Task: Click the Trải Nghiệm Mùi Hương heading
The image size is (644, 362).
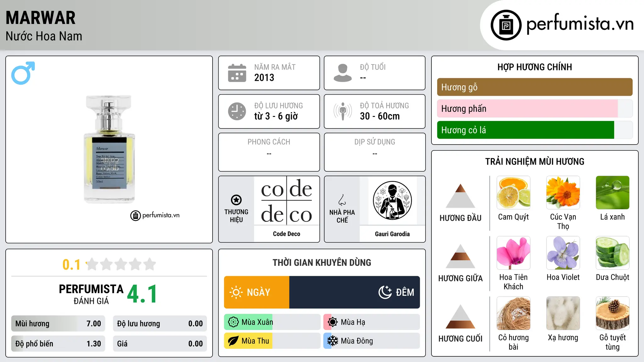Action: [535, 162]
